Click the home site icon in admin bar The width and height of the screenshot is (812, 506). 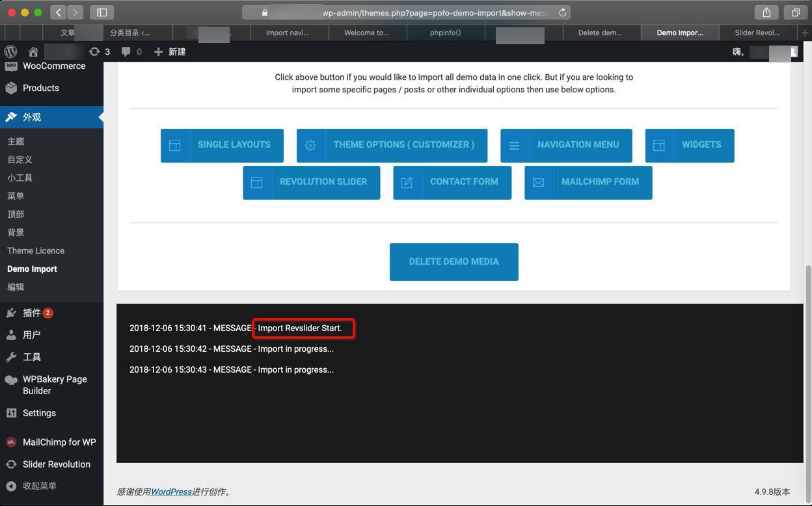pyautogui.click(x=33, y=51)
